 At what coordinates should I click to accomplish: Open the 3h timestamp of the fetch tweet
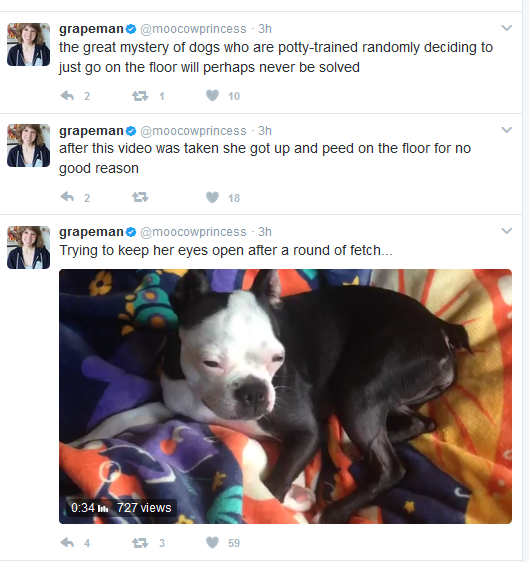pos(265,232)
